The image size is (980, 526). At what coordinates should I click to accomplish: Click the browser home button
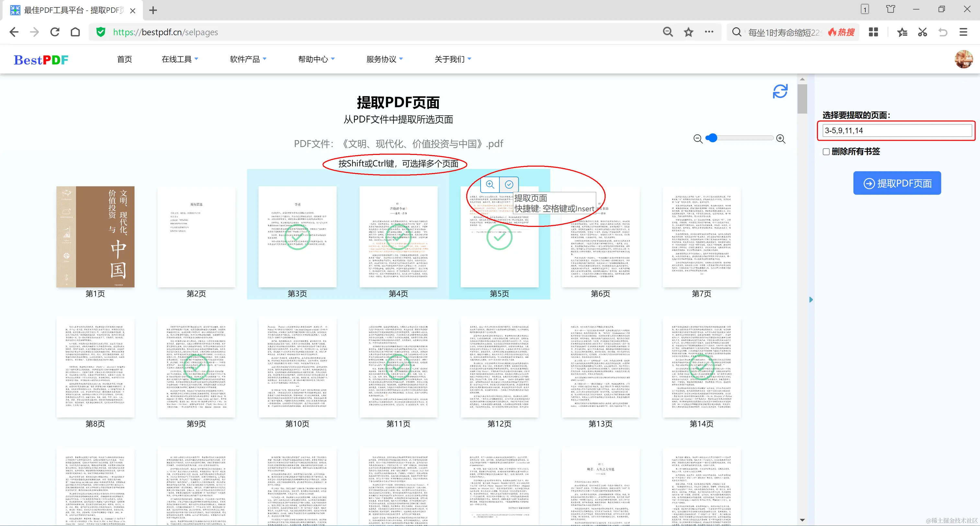pos(75,32)
